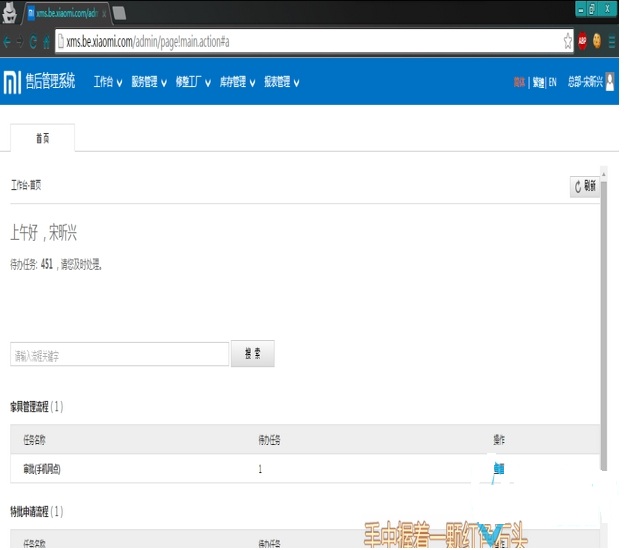Click the Xiaomi MI logo
Image resolution: width=627 pixels, height=550 pixels.
coord(12,82)
